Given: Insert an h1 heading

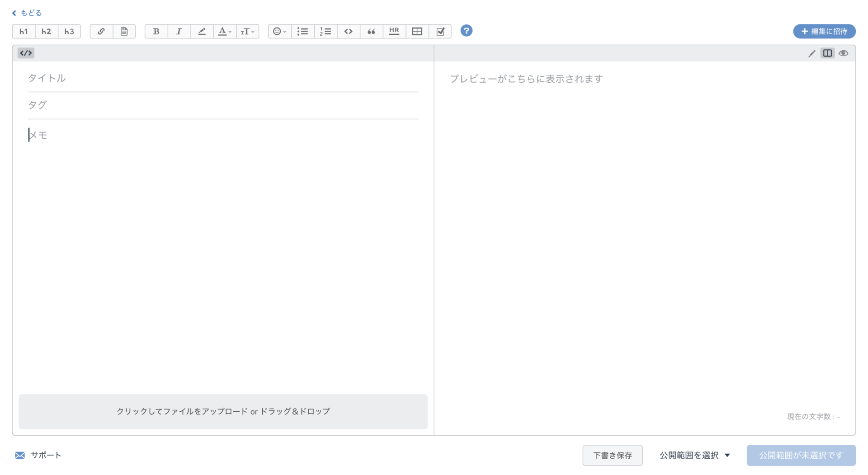Looking at the screenshot, I should pyautogui.click(x=24, y=31).
